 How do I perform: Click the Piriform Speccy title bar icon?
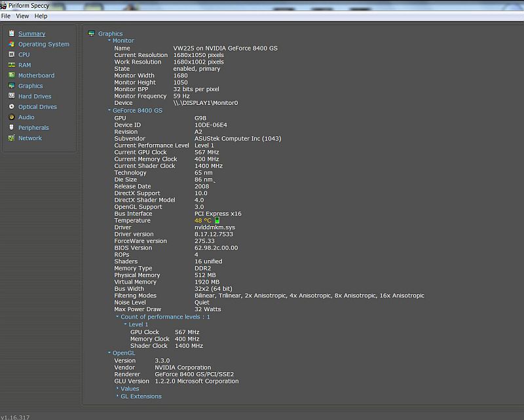point(3,6)
